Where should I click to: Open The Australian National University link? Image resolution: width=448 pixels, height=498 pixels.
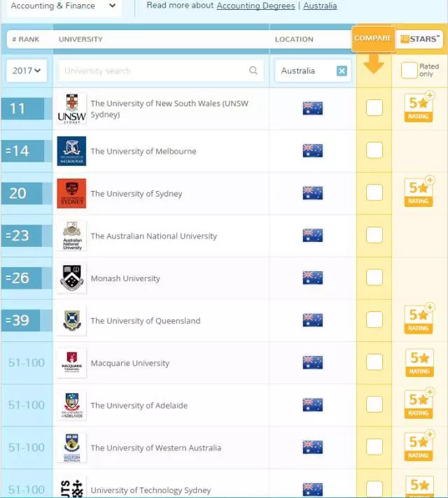[154, 236]
